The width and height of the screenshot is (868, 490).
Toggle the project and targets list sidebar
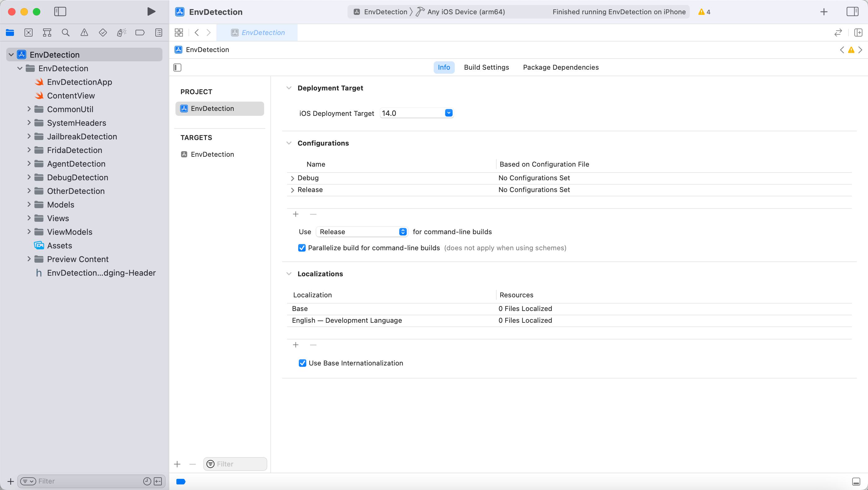(x=178, y=67)
